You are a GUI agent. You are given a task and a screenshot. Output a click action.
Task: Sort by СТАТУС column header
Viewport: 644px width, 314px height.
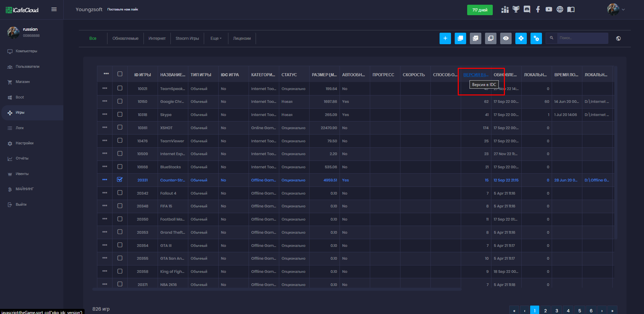pyautogui.click(x=289, y=75)
